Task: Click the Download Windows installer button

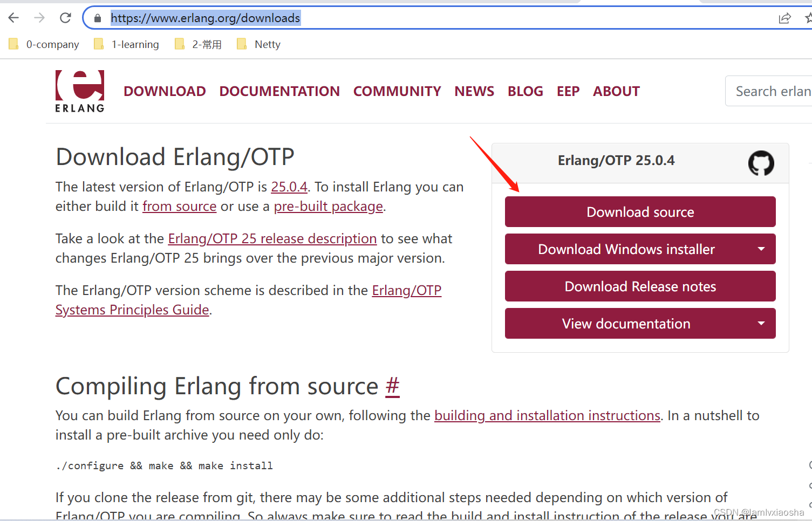Action: tap(626, 249)
